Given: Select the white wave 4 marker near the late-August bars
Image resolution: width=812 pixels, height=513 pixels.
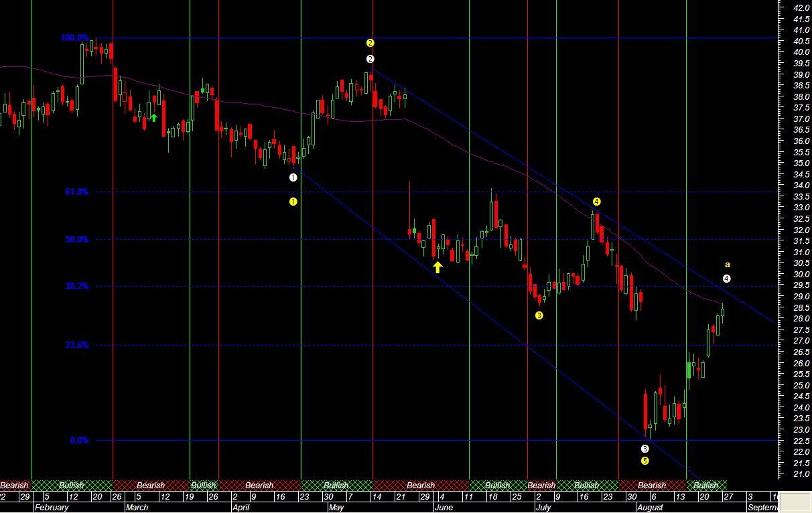Looking at the screenshot, I should [727, 279].
